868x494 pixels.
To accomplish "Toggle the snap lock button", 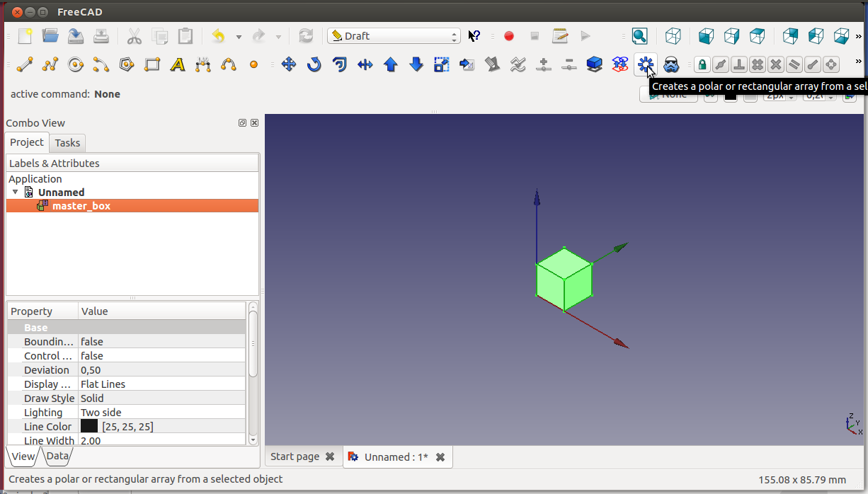I will (702, 65).
